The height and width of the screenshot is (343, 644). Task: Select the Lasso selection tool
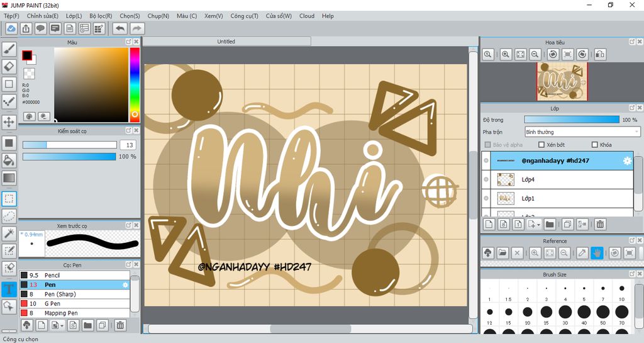[x=9, y=216]
